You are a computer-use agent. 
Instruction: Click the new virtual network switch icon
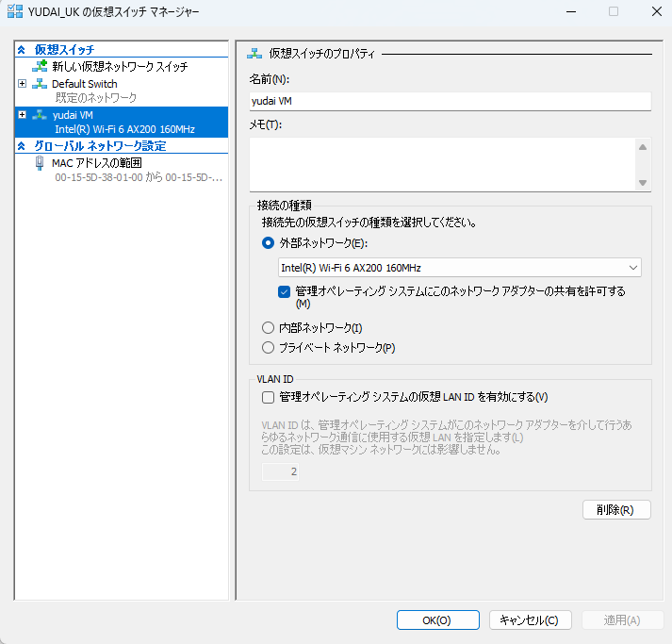(x=40, y=66)
